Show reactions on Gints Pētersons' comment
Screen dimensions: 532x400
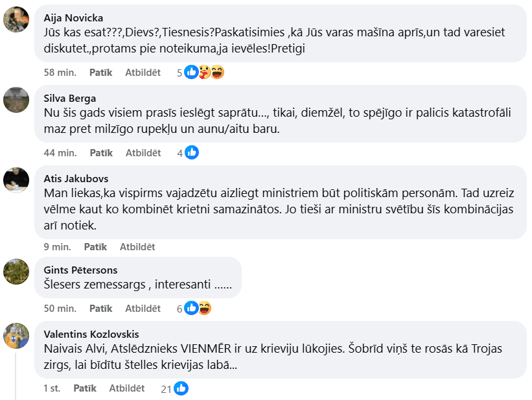point(198,309)
